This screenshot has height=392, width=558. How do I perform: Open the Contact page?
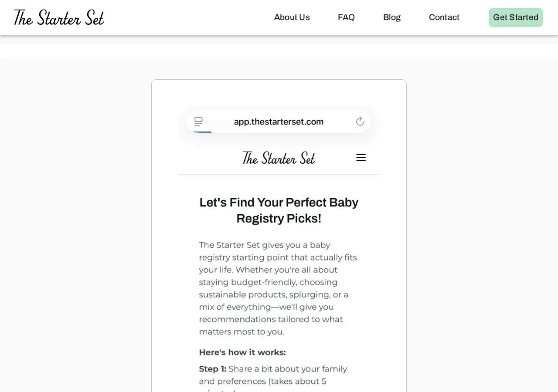(444, 17)
